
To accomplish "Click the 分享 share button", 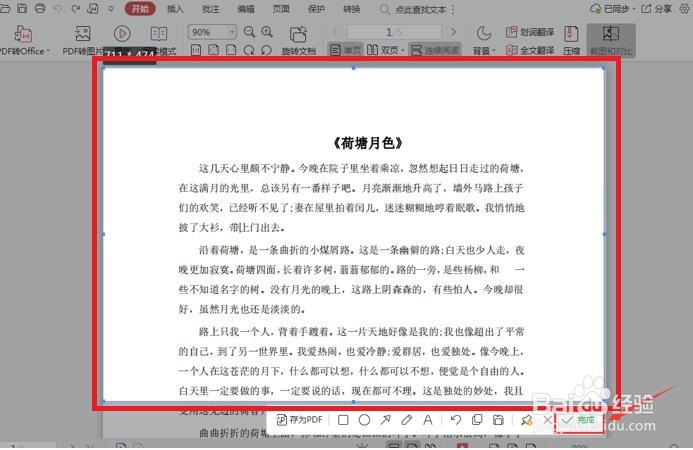I will [x=657, y=9].
